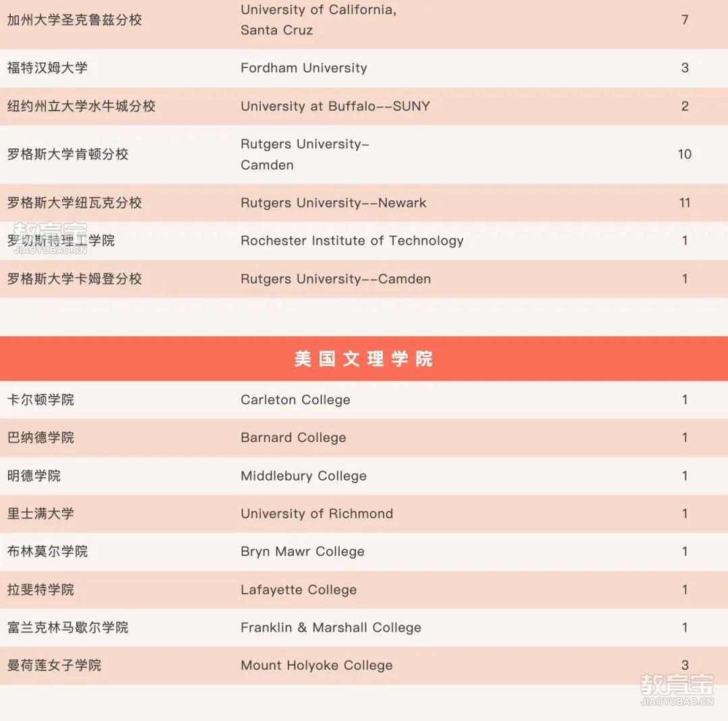Click the 美国文理学院 section header
Image resolution: width=728 pixels, height=721 pixels.
pos(364,359)
